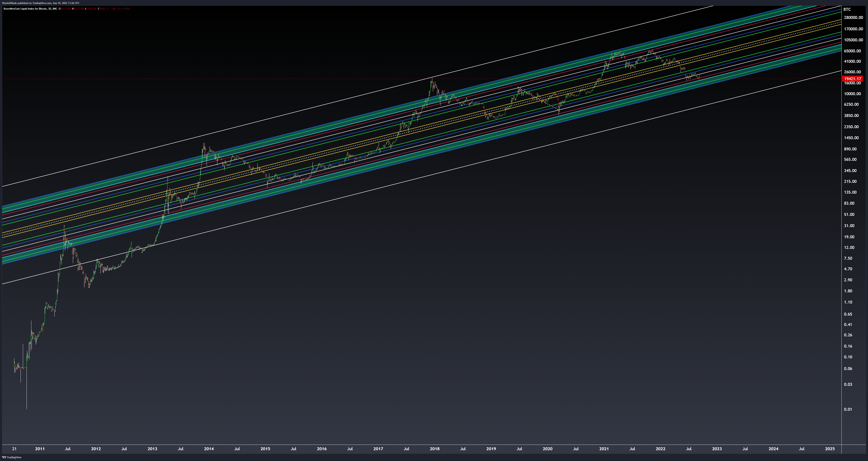This screenshot has height=461, width=868.
Task: Click the 65000.00 price axis label
Action: 852,51
